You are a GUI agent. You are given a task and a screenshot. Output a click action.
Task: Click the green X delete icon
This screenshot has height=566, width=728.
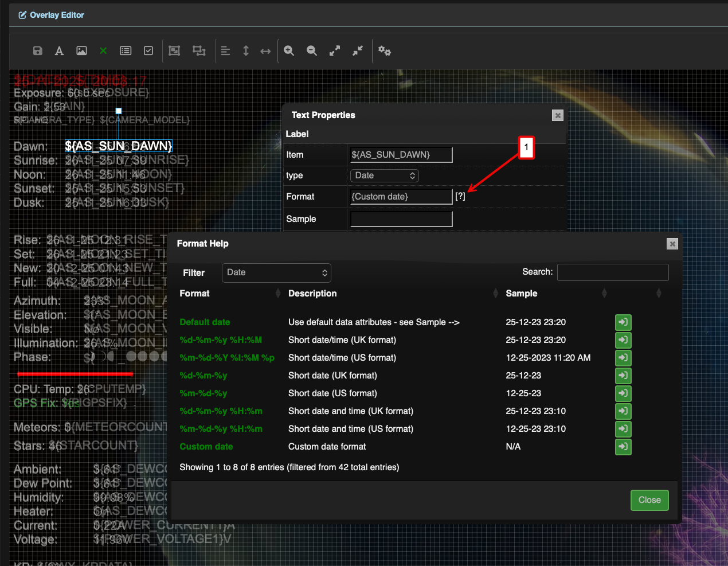point(103,51)
